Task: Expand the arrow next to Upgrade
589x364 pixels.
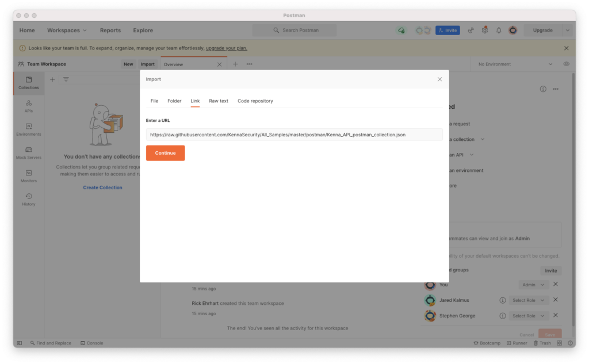Action: pos(568,30)
